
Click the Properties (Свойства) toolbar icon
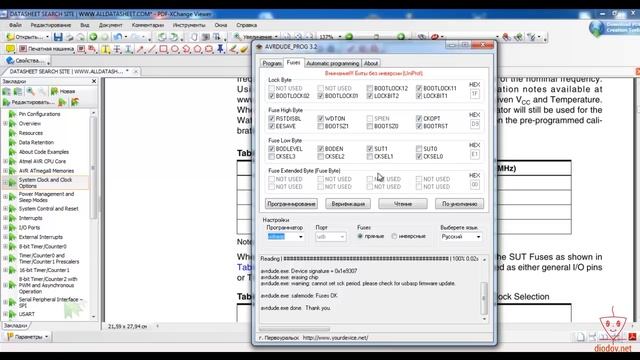[x=27, y=60]
